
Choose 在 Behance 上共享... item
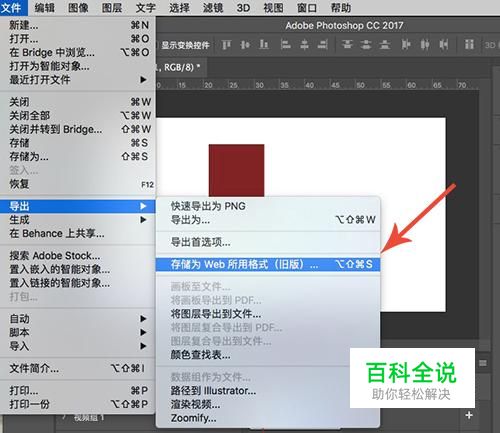(x=78, y=233)
